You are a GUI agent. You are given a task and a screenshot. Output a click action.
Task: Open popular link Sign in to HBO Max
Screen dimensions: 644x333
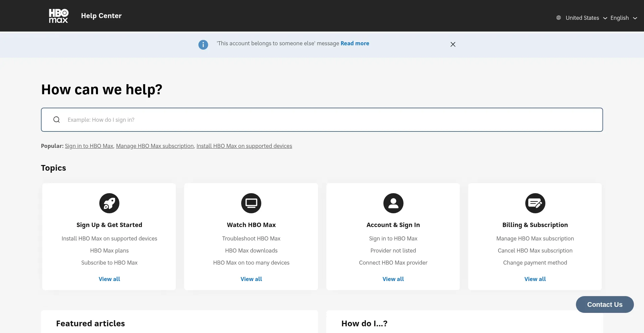pos(89,146)
